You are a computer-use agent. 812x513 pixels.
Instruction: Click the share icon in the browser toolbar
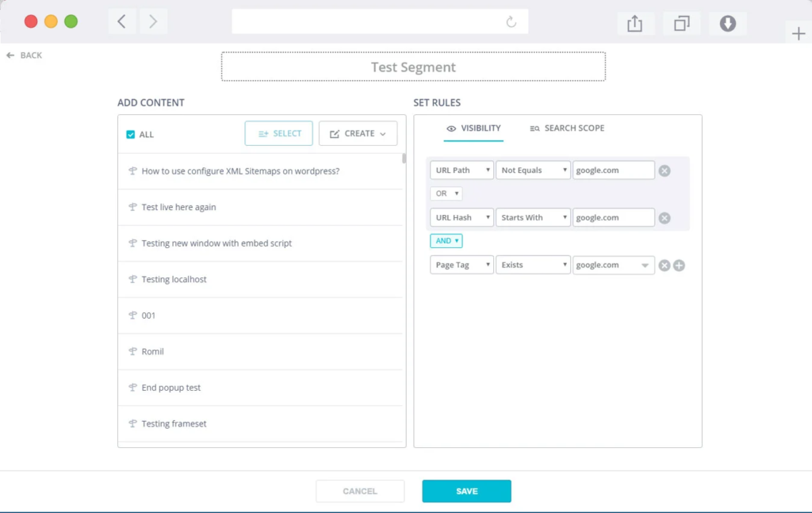pyautogui.click(x=634, y=23)
